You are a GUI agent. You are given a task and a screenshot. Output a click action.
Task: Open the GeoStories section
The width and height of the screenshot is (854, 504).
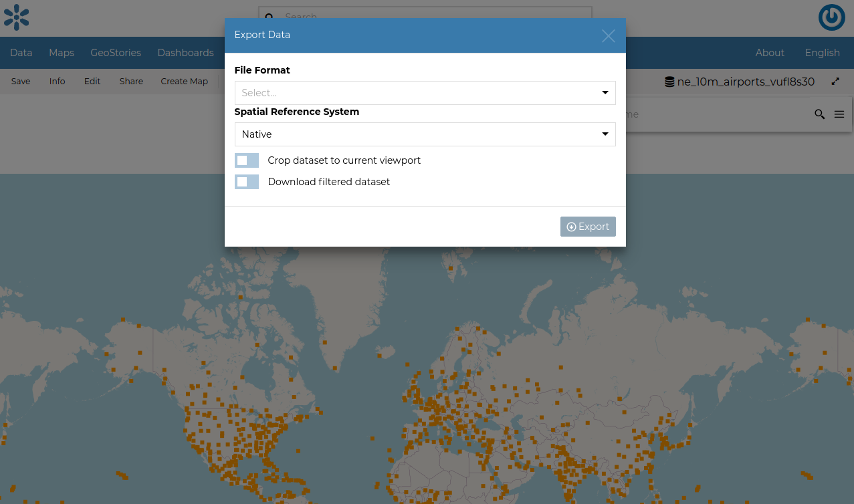click(115, 53)
